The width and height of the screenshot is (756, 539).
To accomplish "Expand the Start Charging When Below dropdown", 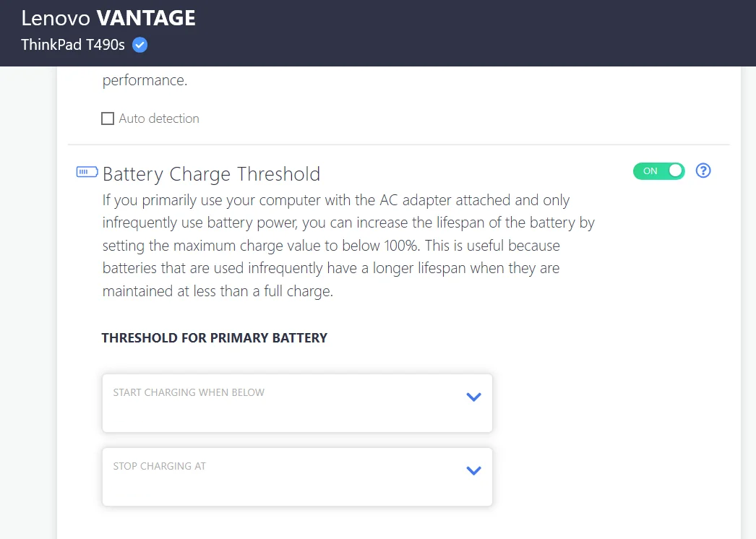I will pos(297,403).
